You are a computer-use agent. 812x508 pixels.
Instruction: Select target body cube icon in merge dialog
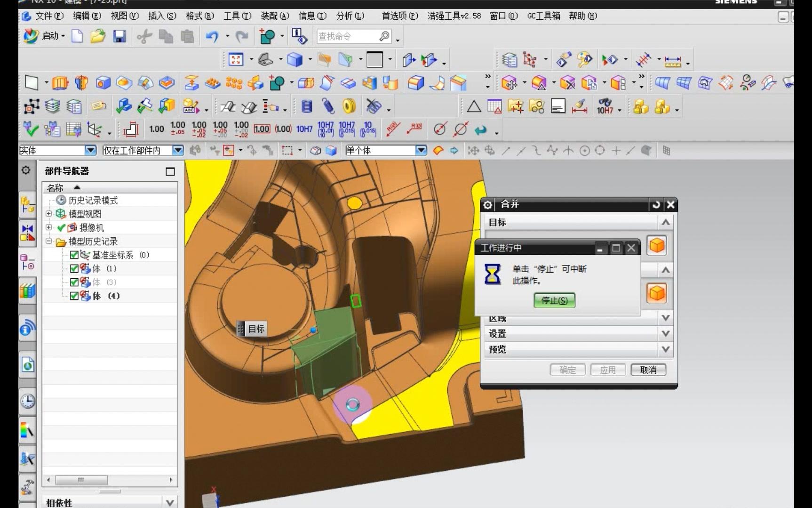(x=657, y=246)
